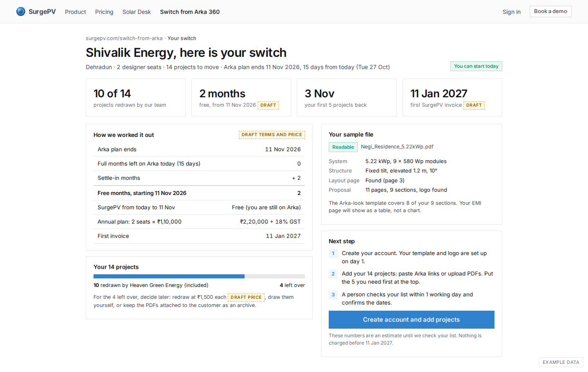Click the SurgePV globe logo icon
The image size is (588, 372).
[21, 11]
